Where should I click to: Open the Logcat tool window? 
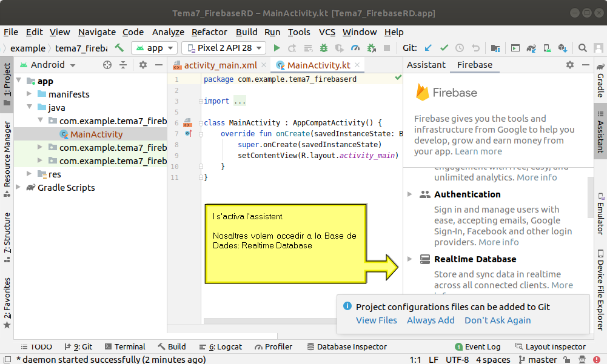click(x=220, y=346)
